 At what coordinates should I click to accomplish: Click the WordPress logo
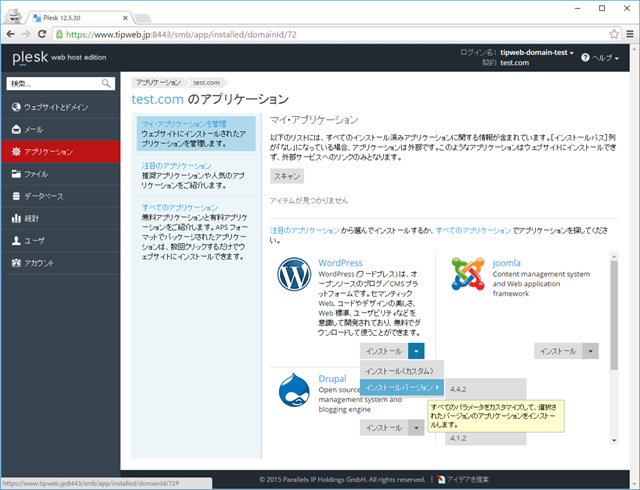294,274
